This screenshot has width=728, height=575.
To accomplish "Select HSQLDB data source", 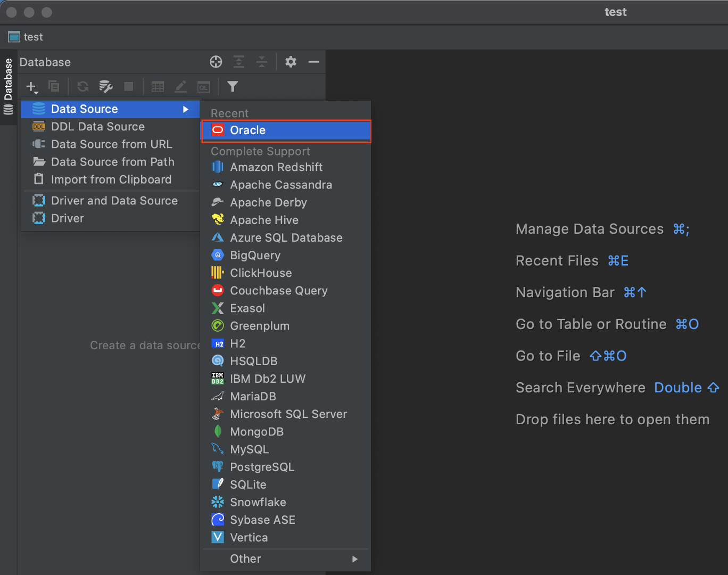I will click(x=286, y=361).
